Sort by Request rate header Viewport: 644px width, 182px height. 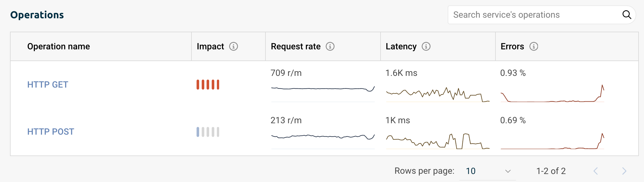296,46
